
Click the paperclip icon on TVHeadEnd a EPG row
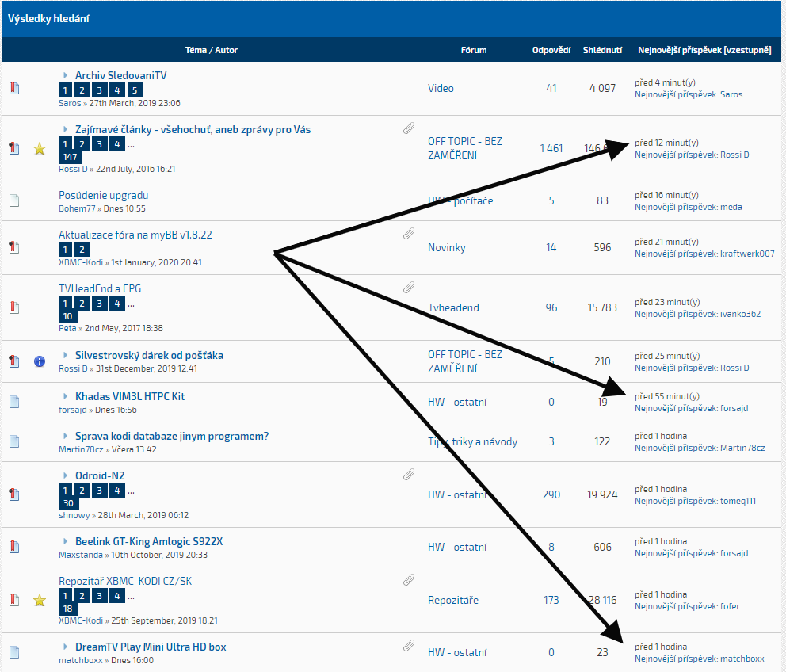click(x=409, y=288)
